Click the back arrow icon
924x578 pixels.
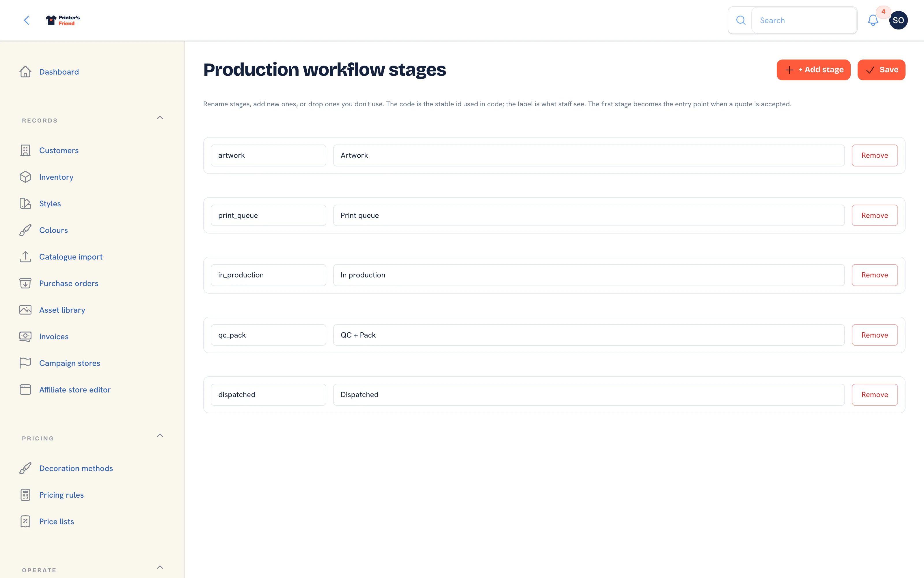pos(27,20)
